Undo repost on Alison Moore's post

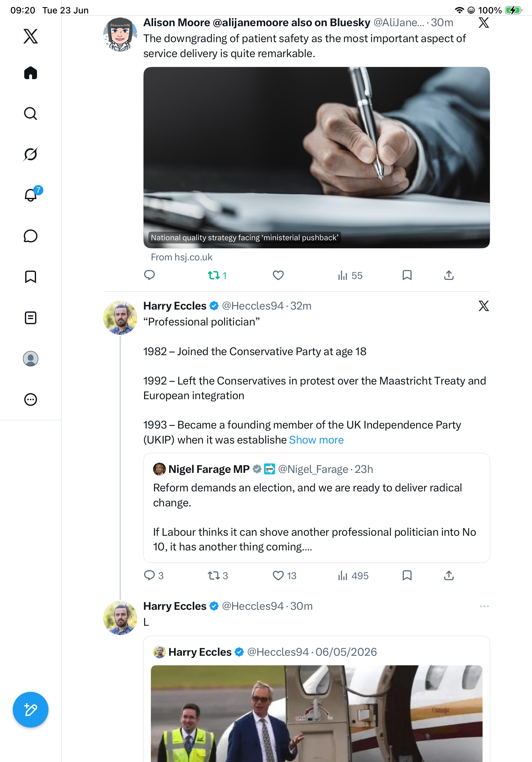[x=217, y=275]
